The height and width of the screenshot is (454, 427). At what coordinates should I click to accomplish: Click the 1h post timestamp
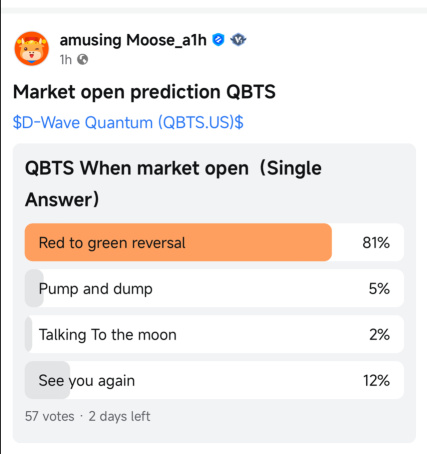[66, 60]
